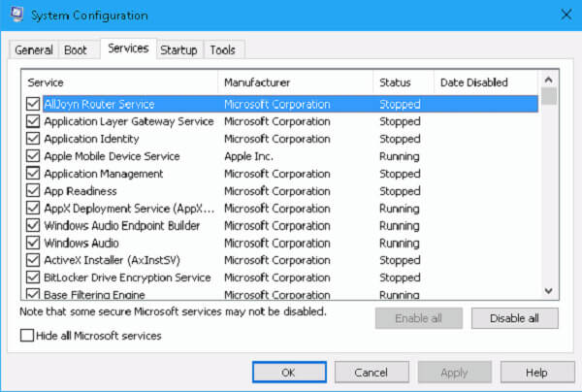Open Help for System Configuration
Image resolution: width=582 pixels, height=392 pixels.
point(536,372)
